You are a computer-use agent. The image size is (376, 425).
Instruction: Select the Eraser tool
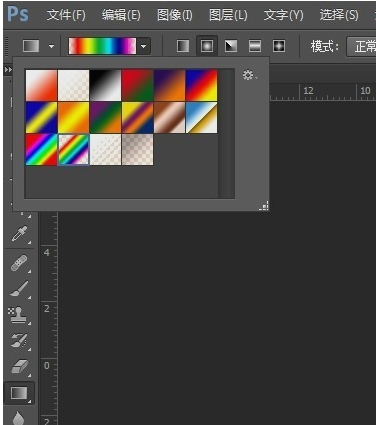tap(20, 367)
